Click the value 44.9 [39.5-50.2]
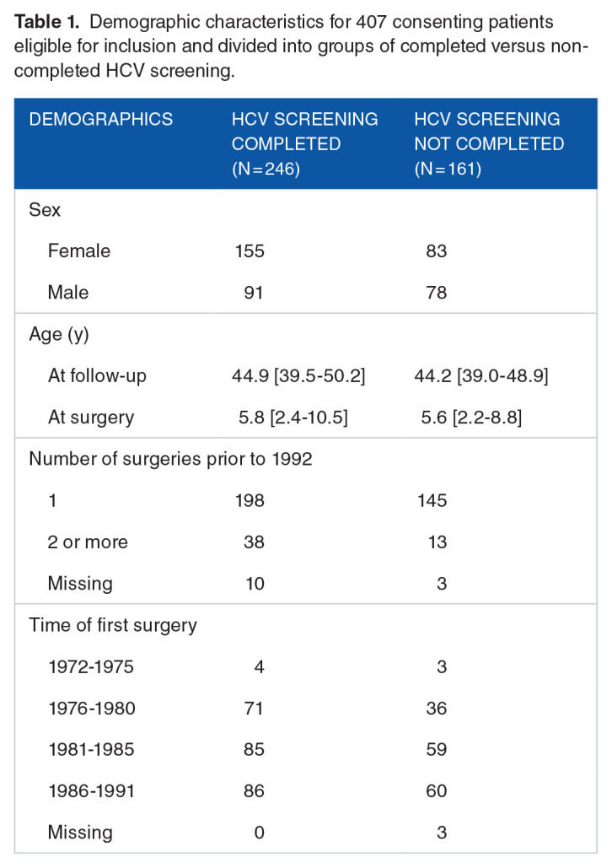 (x=298, y=376)
